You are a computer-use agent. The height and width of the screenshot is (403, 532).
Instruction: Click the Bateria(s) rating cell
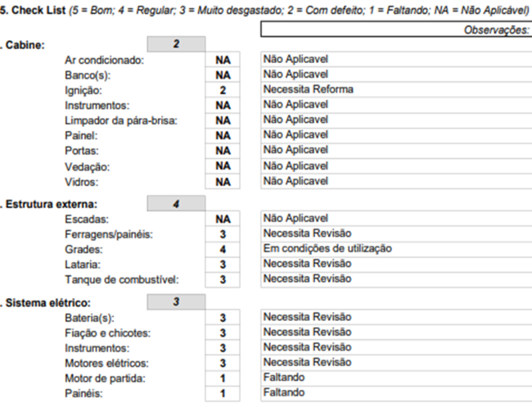pos(223,318)
